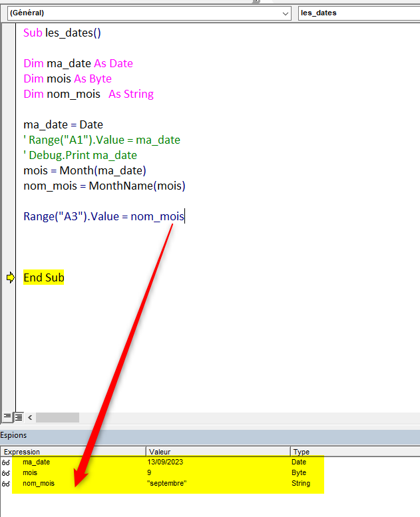
Task: Click the highlighted End Sub line
Action: (x=43, y=277)
